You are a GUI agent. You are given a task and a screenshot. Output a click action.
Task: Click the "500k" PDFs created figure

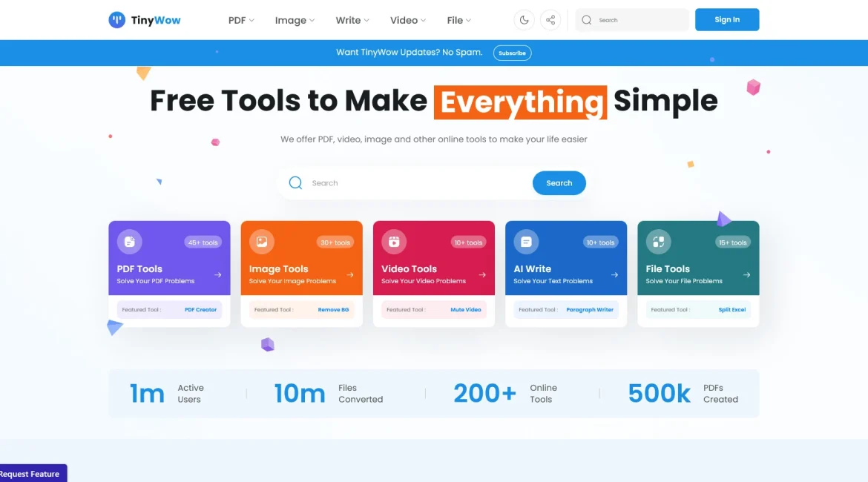pyautogui.click(x=660, y=394)
